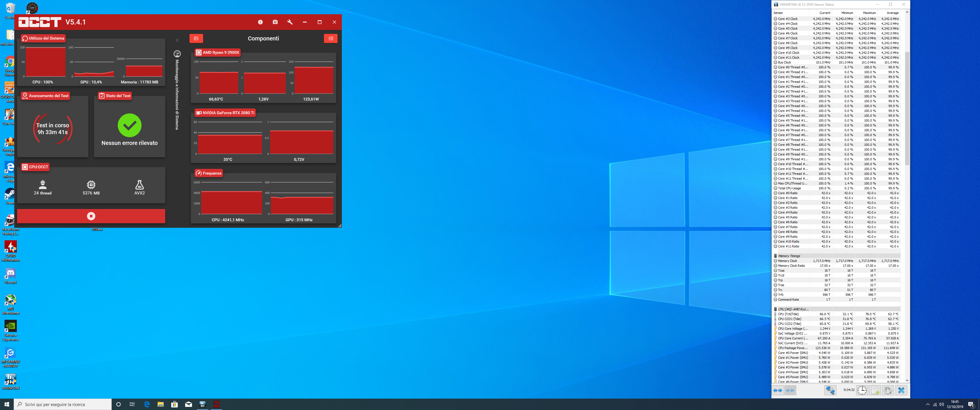Open the notification center in the tray
This screenshot has width=980, height=410.
pyautogui.click(x=971, y=404)
